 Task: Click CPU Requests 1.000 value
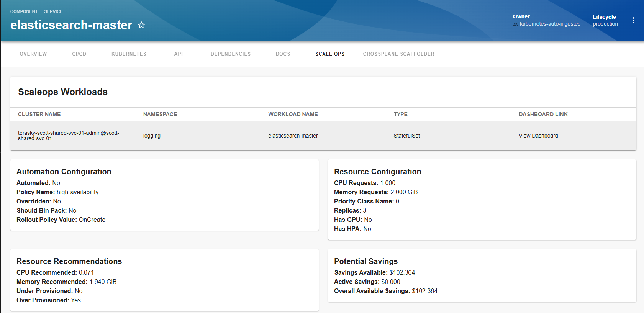pyautogui.click(x=388, y=183)
